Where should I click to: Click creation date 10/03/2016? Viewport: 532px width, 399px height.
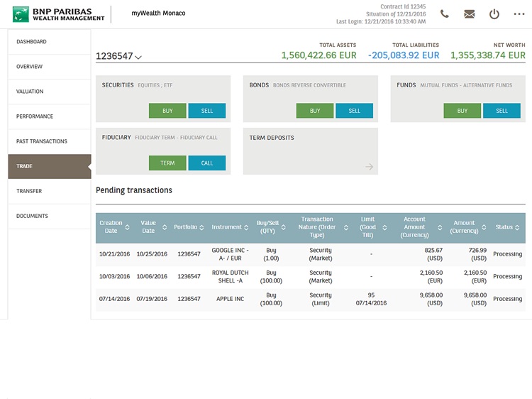[114, 276]
